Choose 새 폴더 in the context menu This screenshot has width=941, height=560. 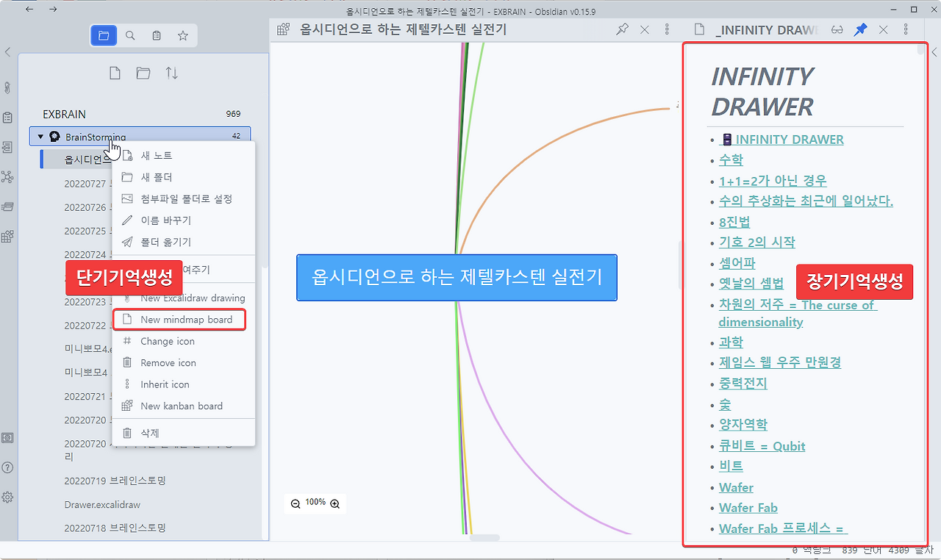tap(183, 177)
